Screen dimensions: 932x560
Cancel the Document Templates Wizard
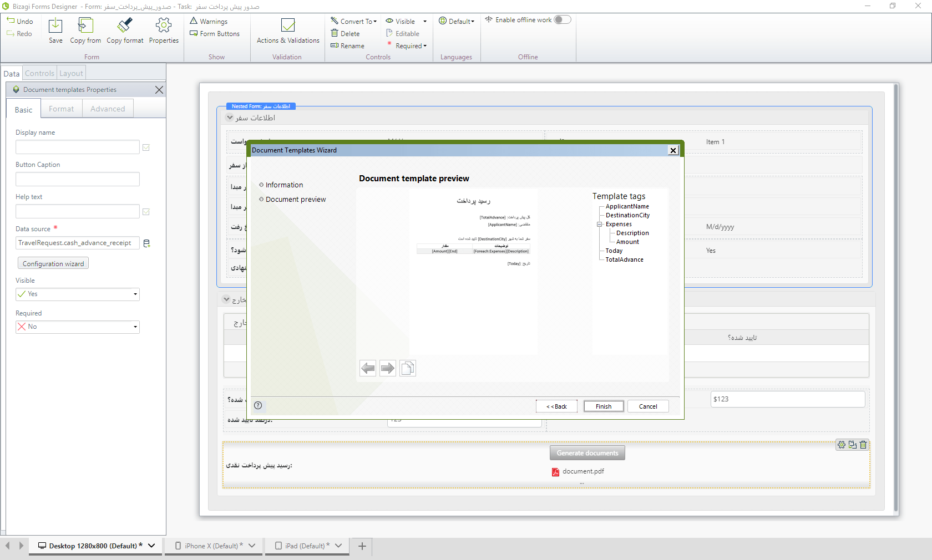(648, 406)
